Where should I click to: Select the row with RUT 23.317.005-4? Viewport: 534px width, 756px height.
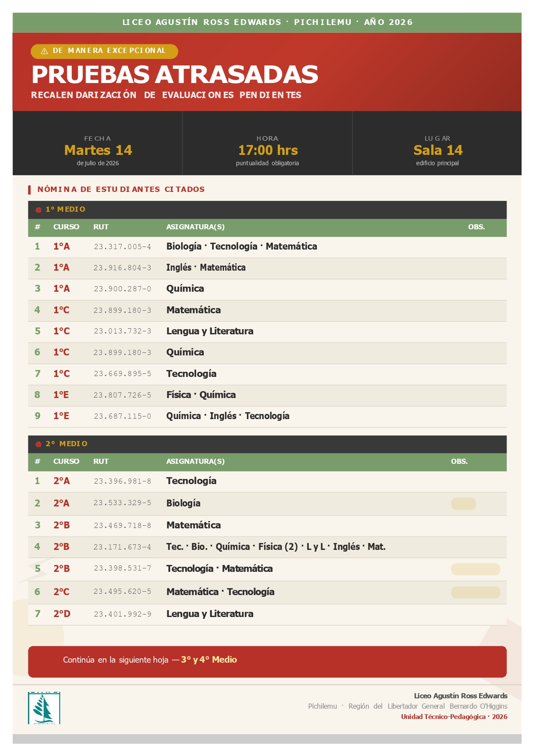pos(267,247)
